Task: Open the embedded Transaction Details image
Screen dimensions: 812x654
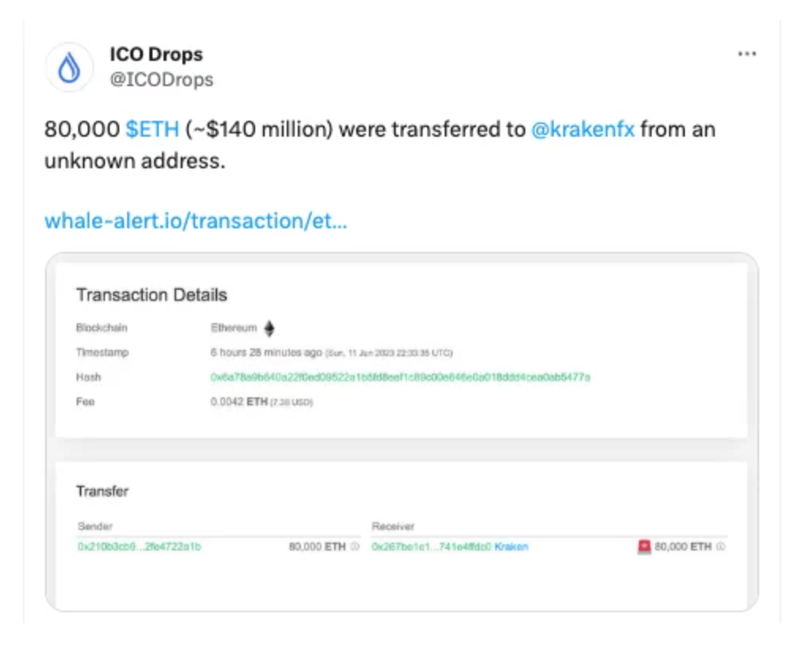Action: coord(402,432)
